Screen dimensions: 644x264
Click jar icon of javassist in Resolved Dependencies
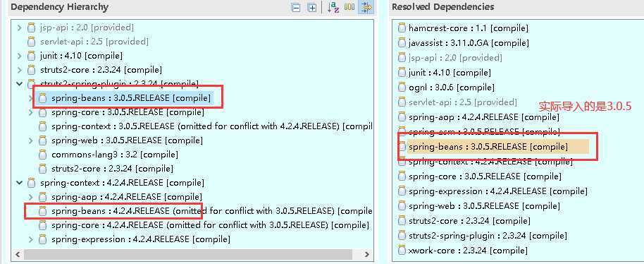(x=402, y=43)
